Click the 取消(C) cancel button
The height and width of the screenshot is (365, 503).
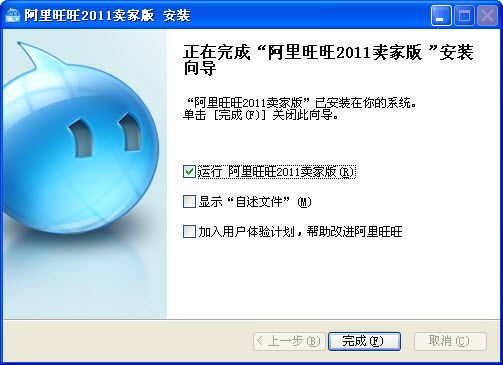pyautogui.click(x=450, y=341)
